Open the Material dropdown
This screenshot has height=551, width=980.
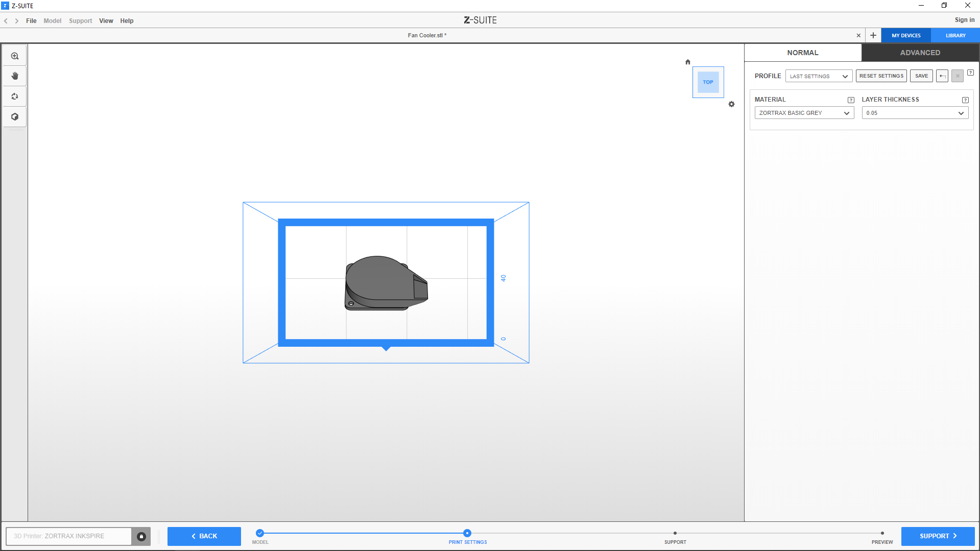click(x=804, y=113)
